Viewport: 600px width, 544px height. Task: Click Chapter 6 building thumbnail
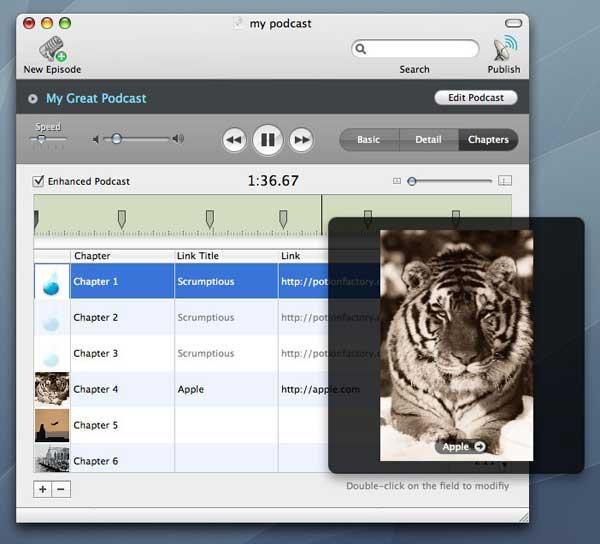pos(52,458)
